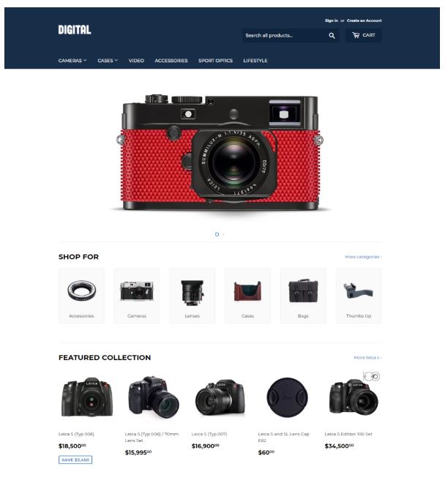Open the Thumbs Up category tile
Image resolution: width=448 pixels, height=494 pixels.
[x=359, y=296]
